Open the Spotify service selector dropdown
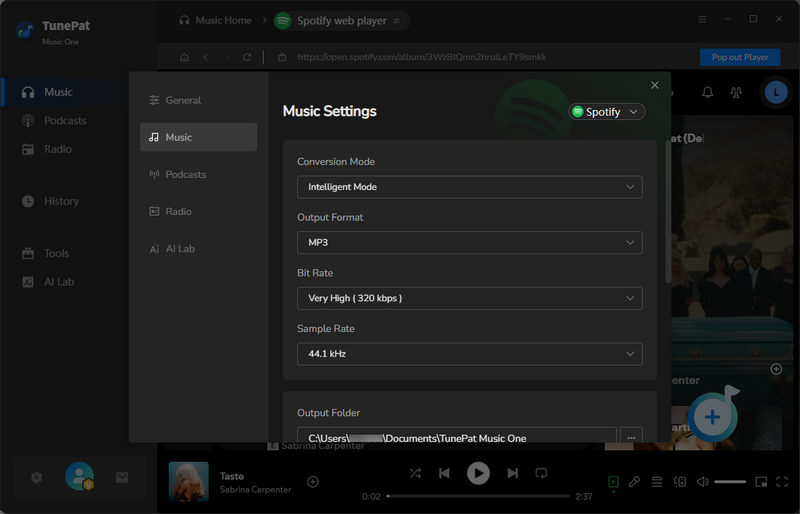 (607, 112)
